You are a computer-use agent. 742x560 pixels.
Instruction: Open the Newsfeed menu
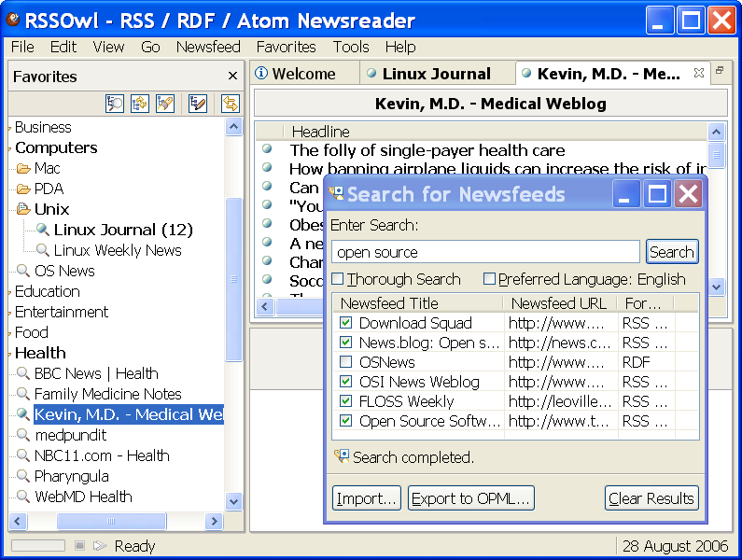click(x=208, y=47)
